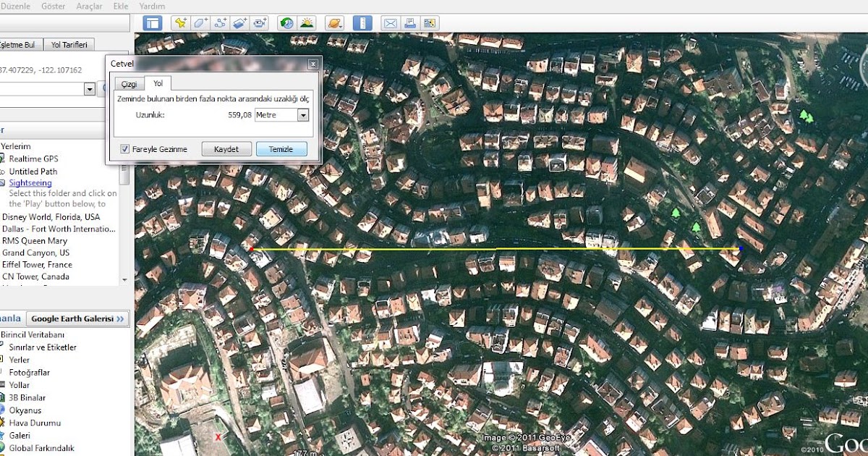The width and height of the screenshot is (868, 456).
Task: Select the Yollar layer
Action: coord(20,385)
